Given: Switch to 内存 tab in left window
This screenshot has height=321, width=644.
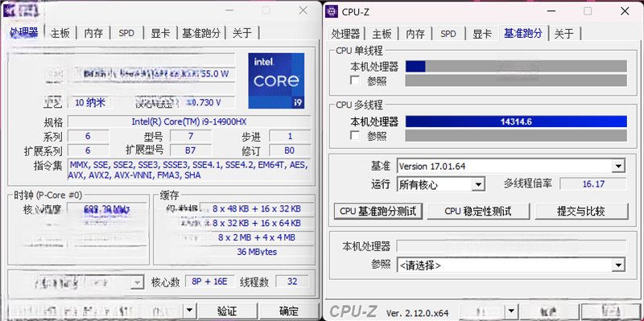Looking at the screenshot, I should (93, 33).
